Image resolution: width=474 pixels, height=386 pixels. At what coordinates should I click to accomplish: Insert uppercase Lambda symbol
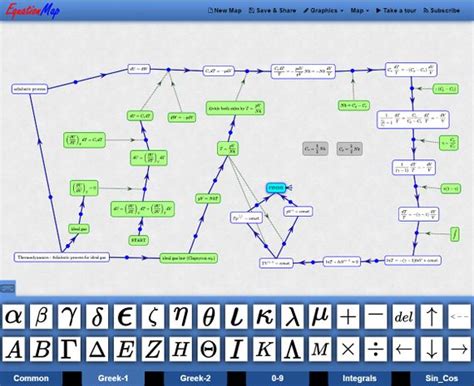pos(292,349)
